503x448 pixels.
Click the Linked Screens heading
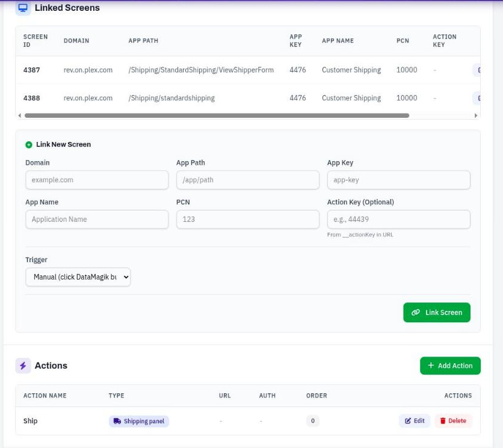67,8
